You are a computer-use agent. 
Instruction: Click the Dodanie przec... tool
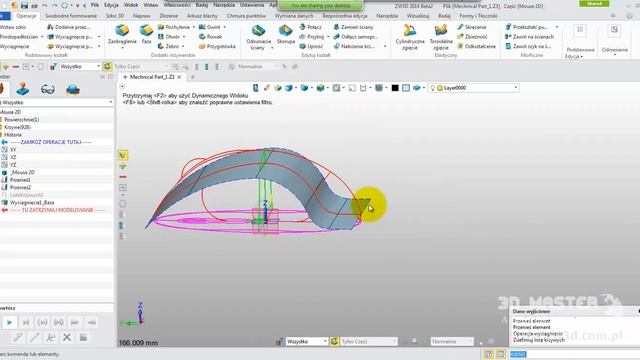coord(69,27)
